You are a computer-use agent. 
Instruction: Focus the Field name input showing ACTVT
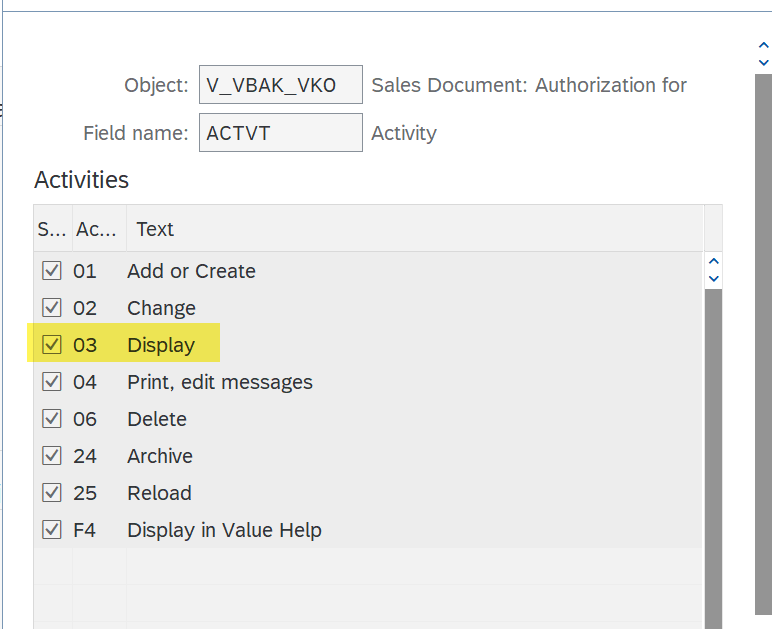(x=281, y=133)
